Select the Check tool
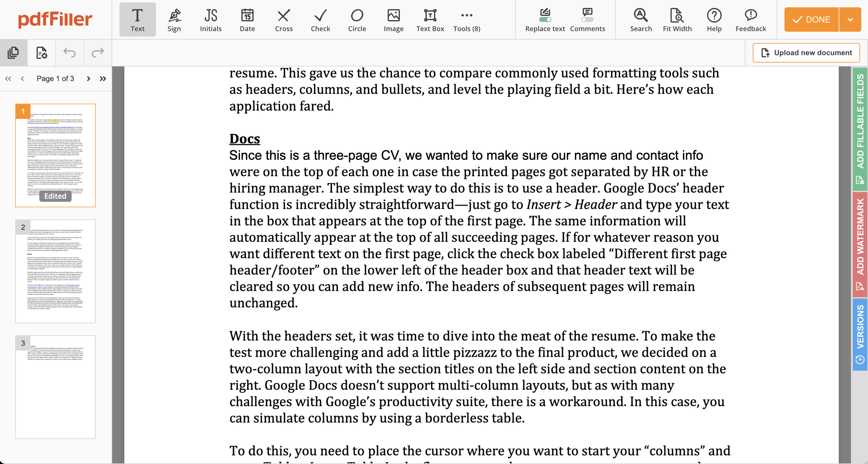868x464 pixels. (x=320, y=20)
